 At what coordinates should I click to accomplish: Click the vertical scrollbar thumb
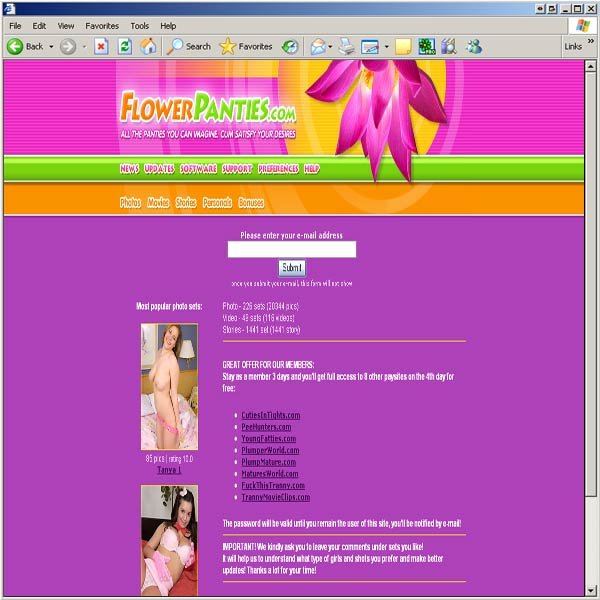[x=590, y=284]
